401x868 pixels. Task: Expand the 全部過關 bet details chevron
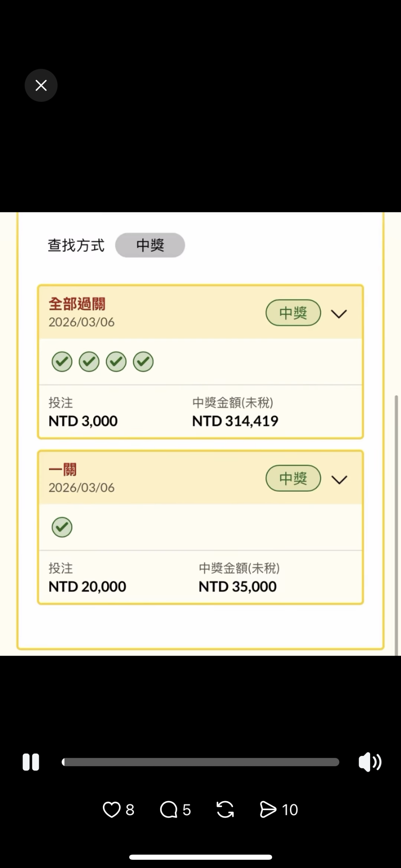339,314
